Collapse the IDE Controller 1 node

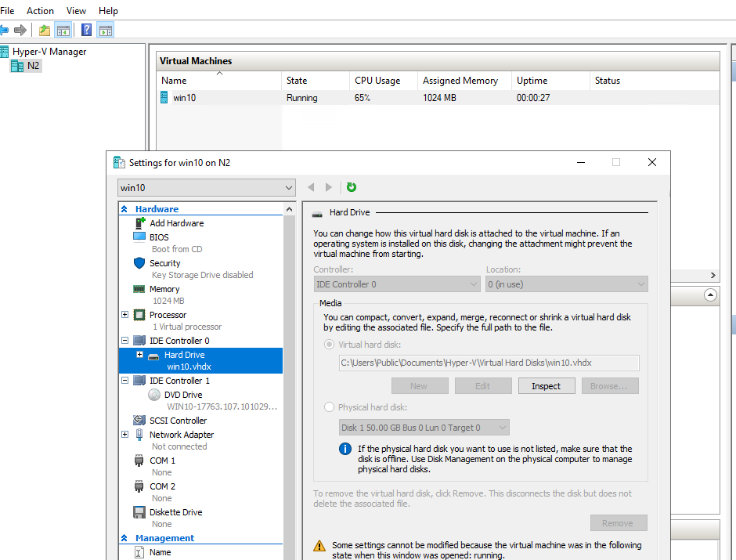coord(124,380)
